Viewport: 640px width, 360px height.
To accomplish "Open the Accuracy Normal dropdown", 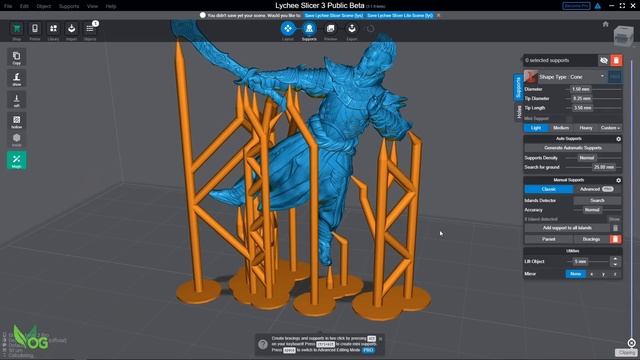I will pos(592,210).
